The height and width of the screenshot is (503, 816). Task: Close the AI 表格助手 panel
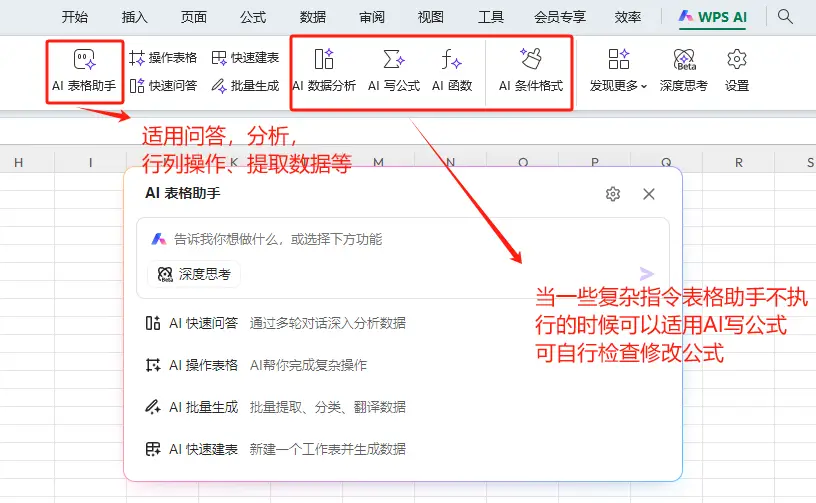click(648, 194)
